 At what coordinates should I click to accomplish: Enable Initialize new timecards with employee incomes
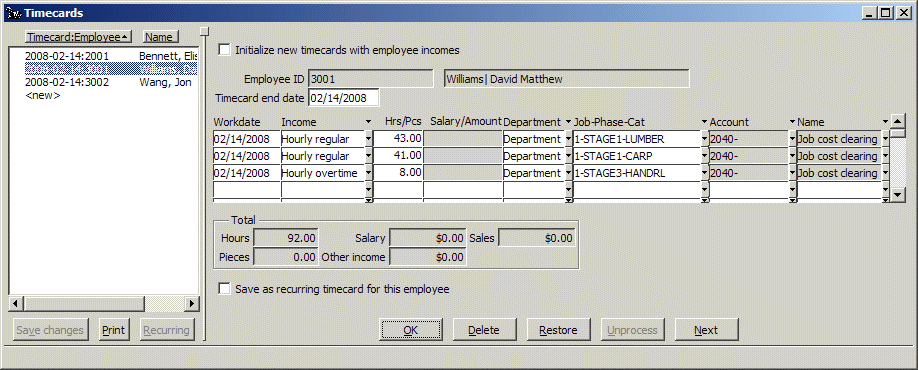point(225,50)
